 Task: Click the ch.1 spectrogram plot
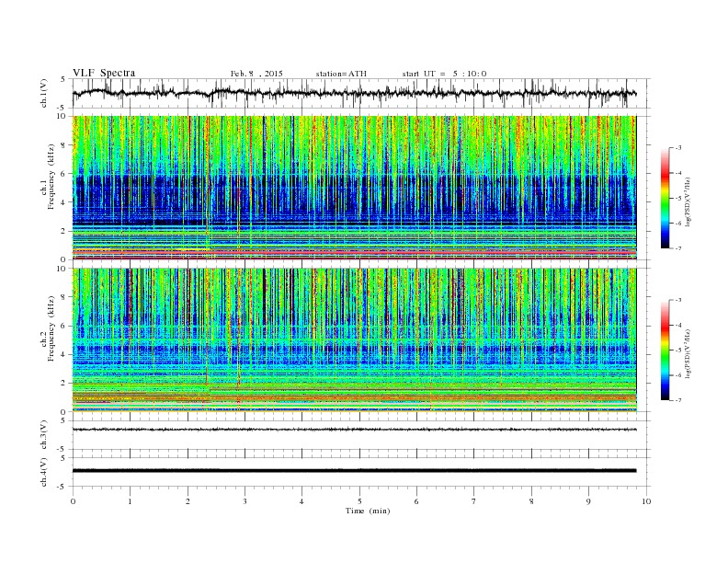click(354, 188)
